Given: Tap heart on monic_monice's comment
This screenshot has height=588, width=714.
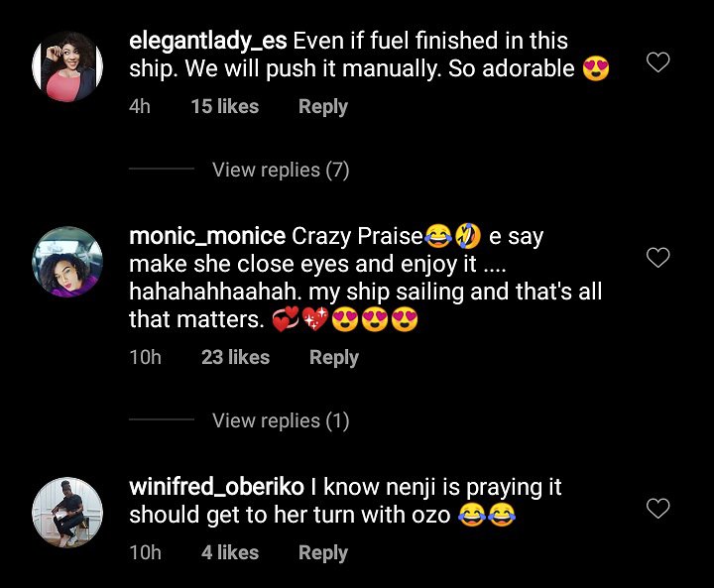Looking at the screenshot, I should 657,259.
